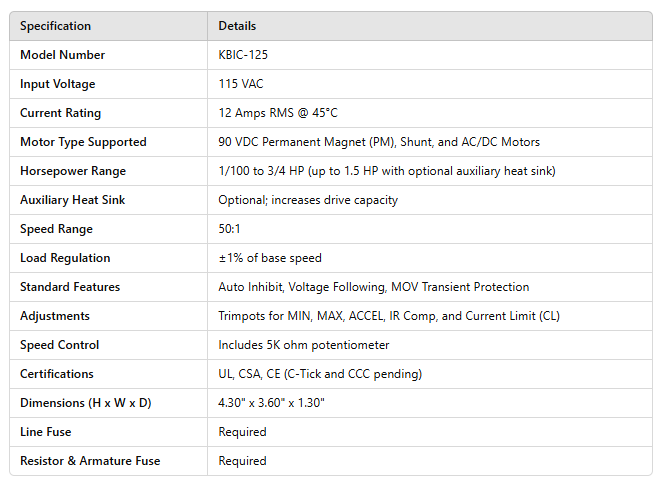This screenshot has height=485, width=663.
Task: Click the Details column header
Action: coord(237,26)
